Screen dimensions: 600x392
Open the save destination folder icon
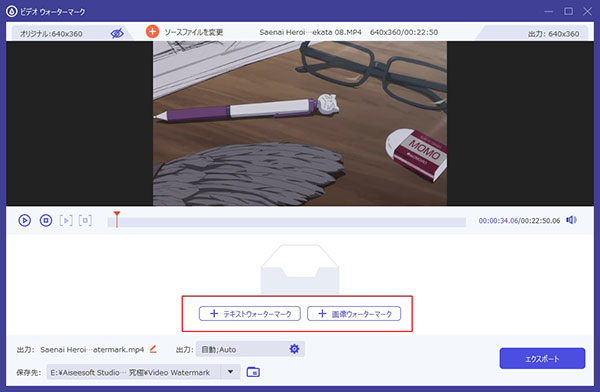point(253,372)
